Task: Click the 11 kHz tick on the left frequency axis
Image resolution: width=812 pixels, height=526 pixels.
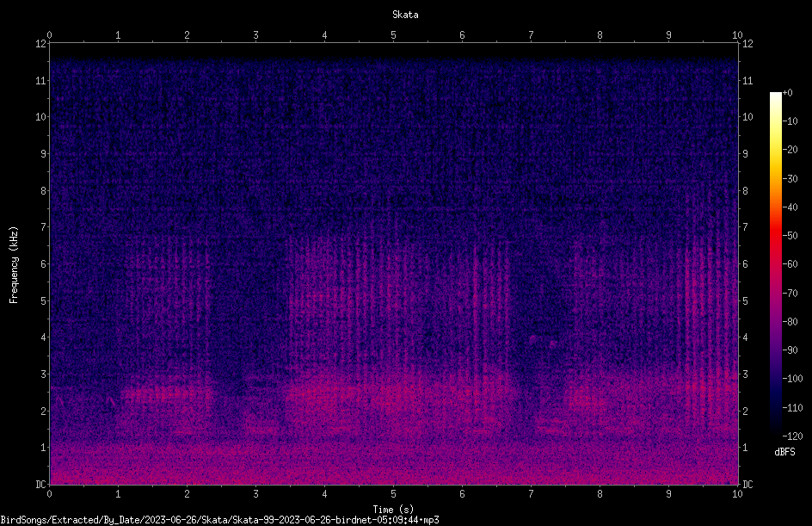Action: 40,80
